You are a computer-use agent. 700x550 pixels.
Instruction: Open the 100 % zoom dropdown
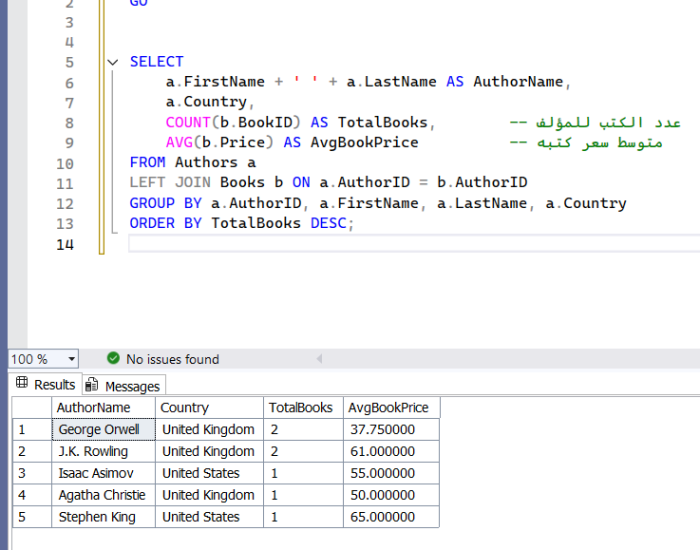click(x=71, y=359)
